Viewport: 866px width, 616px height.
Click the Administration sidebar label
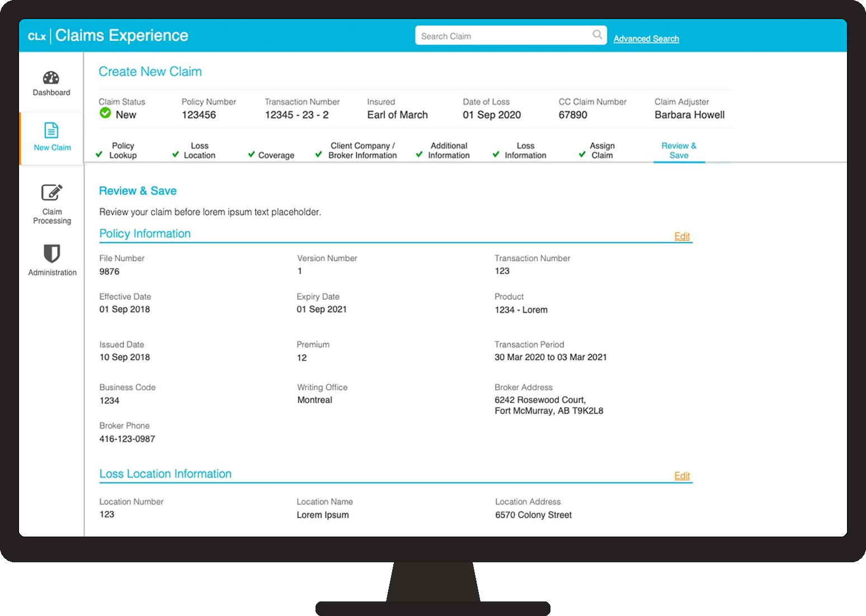53,272
